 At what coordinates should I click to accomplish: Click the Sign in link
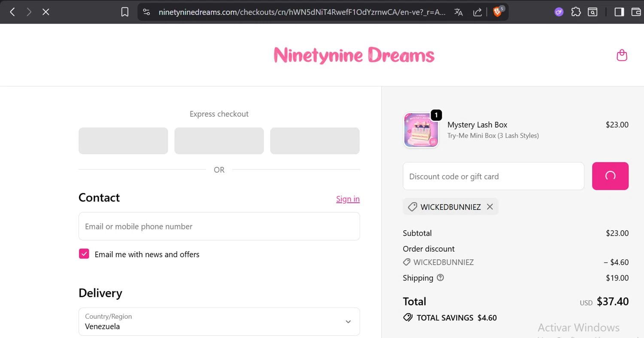click(348, 199)
